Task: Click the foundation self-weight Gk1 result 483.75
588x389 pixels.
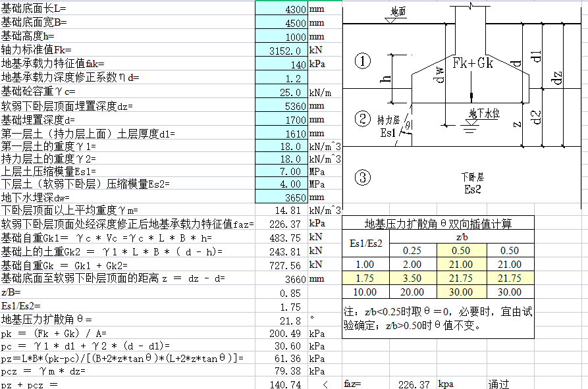Action: click(x=281, y=238)
